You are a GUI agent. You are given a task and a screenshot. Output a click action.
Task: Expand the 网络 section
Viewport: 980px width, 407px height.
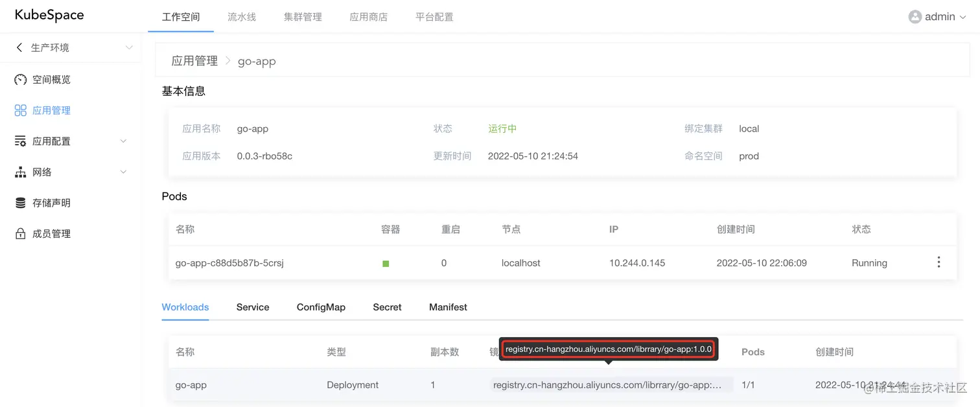(x=123, y=172)
